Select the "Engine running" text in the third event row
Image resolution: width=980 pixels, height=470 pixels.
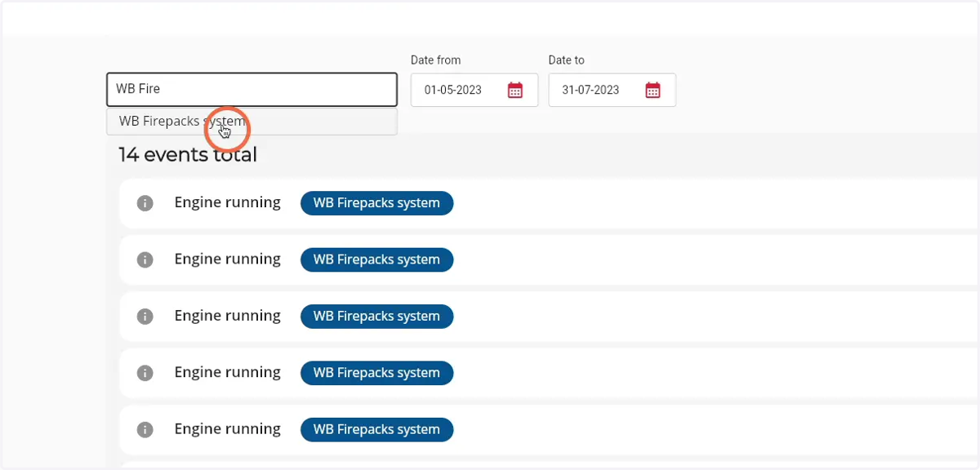[227, 316]
